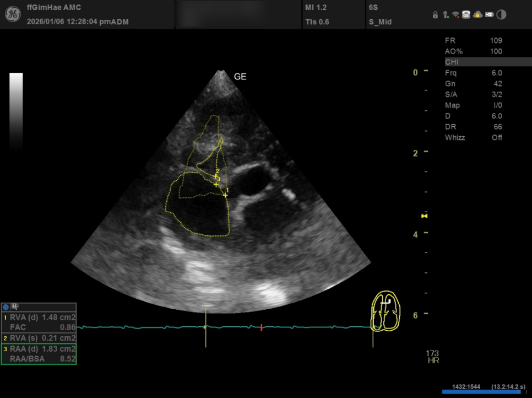The height and width of the screenshot is (398, 532).
Task: Toggle the half-circle contrast icon
Action: click(501, 15)
